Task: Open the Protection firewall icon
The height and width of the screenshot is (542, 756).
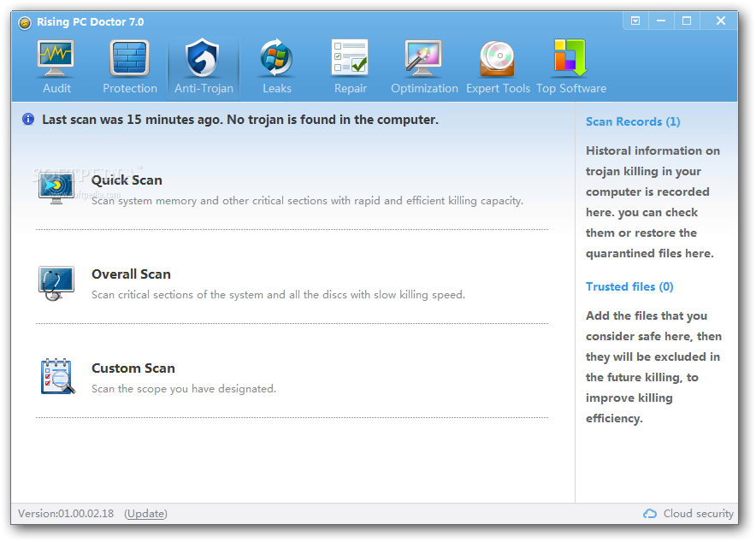Action: (130, 58)
